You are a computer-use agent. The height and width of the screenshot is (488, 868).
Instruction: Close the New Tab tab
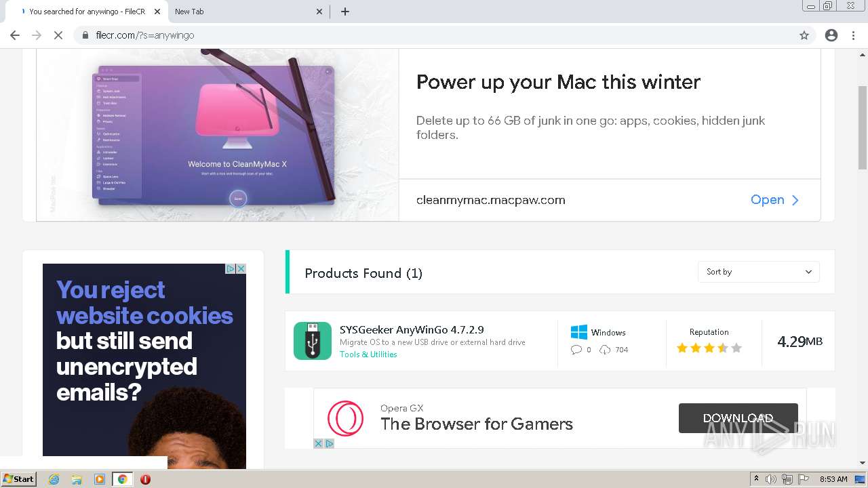(x=320, y=12)
